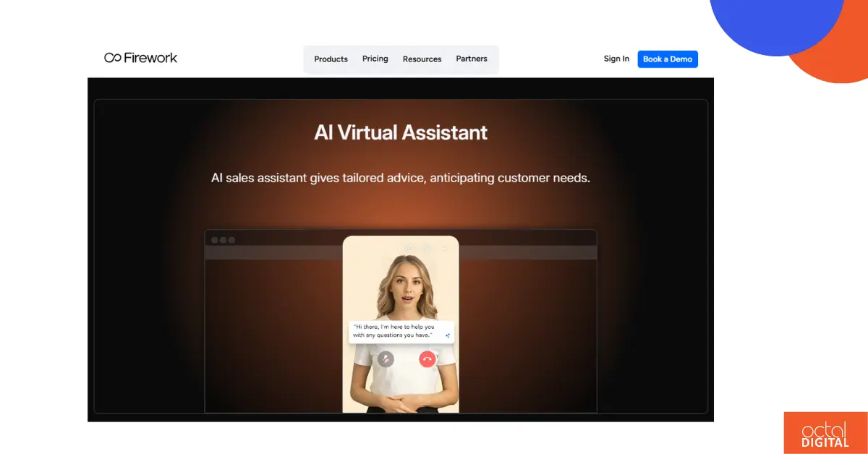
Task: Click the "AI sales assistant gives tailored advice" text
Action: click(x=400, y=177)
